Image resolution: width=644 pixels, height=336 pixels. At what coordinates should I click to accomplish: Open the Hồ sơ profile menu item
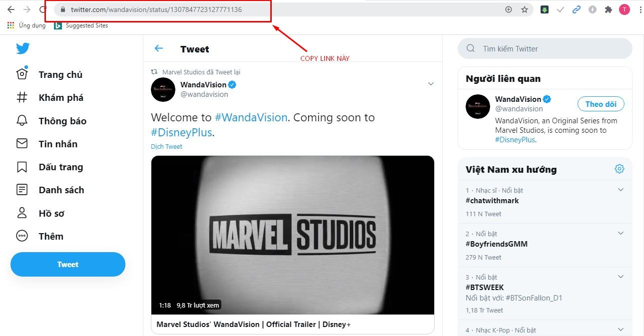tap(51, 213)
